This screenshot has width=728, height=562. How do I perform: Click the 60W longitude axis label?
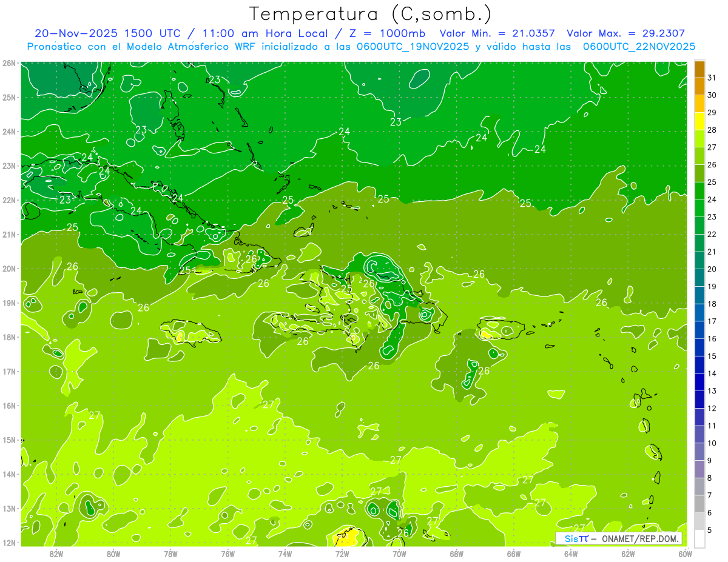click(685, 554)
